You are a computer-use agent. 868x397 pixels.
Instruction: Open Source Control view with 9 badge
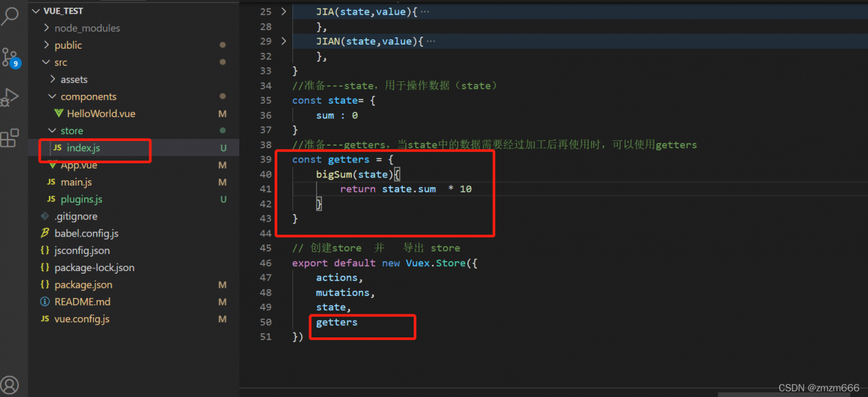[10, 58]
